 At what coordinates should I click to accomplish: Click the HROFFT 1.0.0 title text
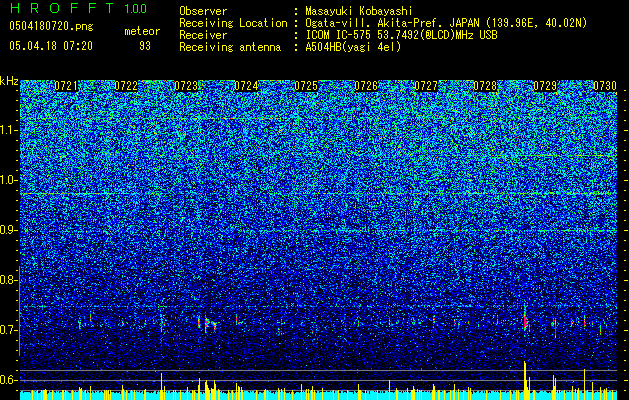pos(78,8)
